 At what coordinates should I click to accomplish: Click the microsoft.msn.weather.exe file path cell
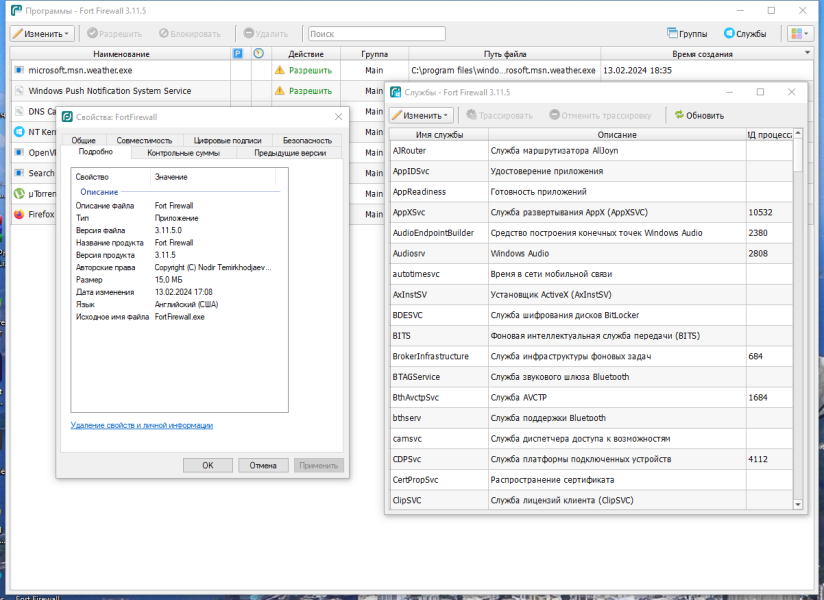point(504,70)
